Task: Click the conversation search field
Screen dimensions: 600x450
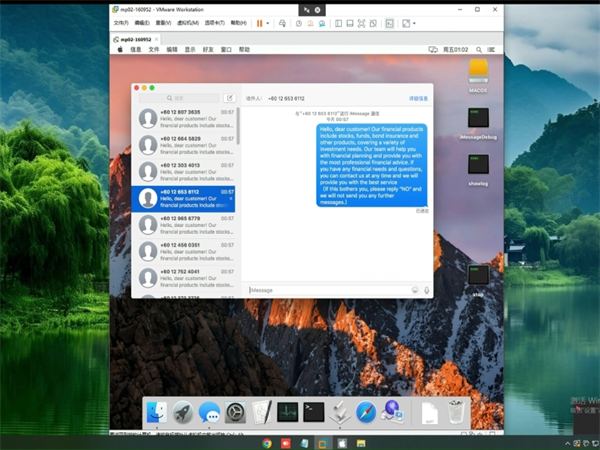Action: pos(180,98)
